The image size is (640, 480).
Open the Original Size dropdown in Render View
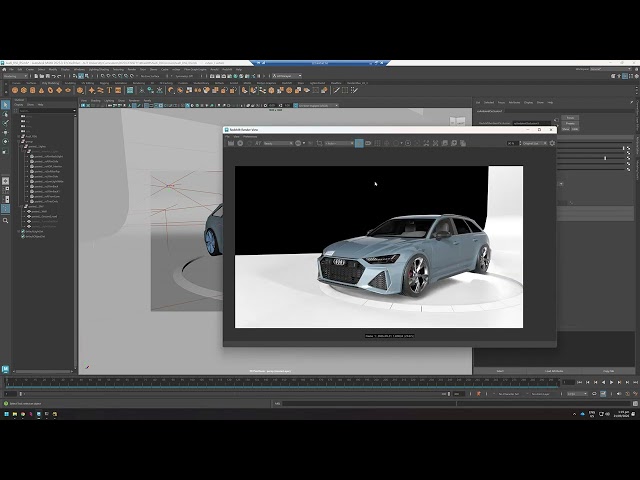coord(535,143)
